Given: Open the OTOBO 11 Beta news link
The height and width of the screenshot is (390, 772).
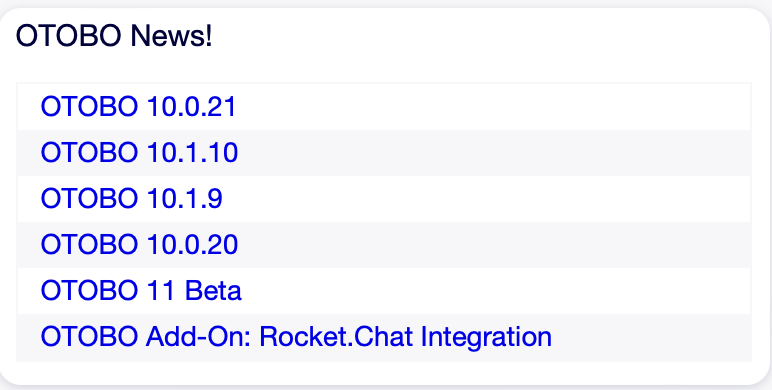Looking at the screenshot, I should [141, 291].
